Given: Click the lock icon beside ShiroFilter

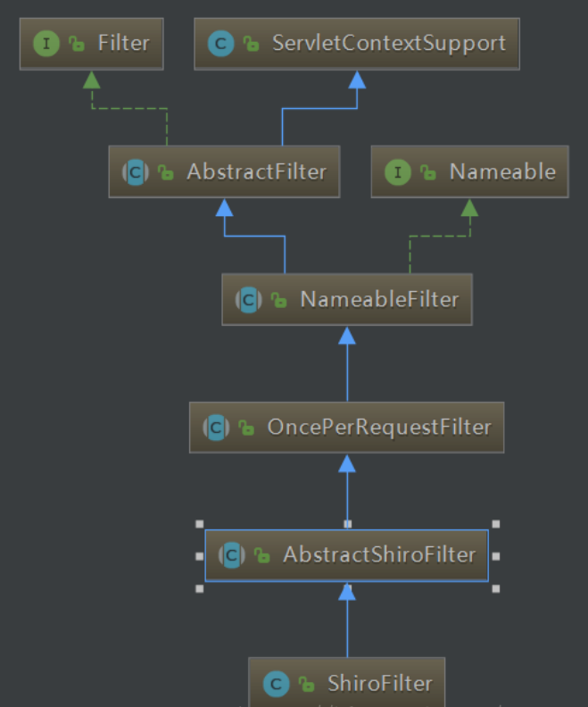Looking at the screenshot, I should coord(308,686).
